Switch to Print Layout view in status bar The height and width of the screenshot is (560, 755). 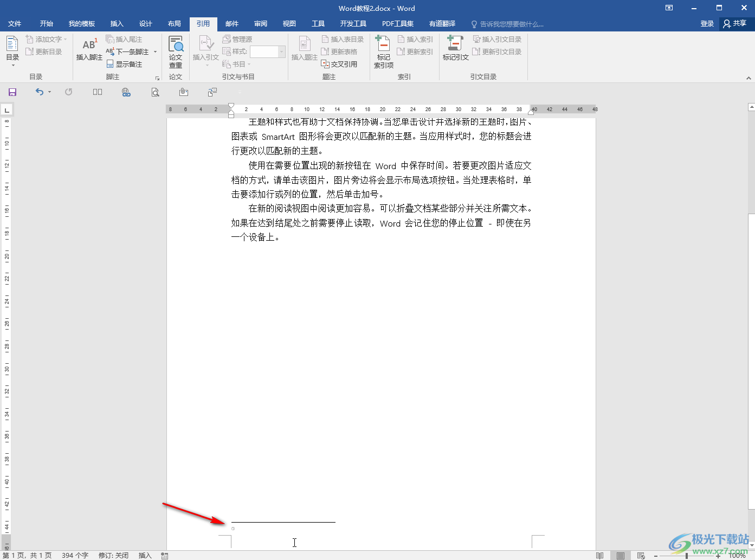(x=620, y=556)
